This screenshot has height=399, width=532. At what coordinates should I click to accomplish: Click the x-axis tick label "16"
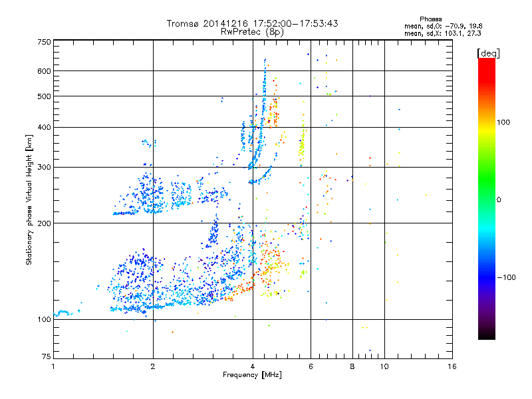452,366
